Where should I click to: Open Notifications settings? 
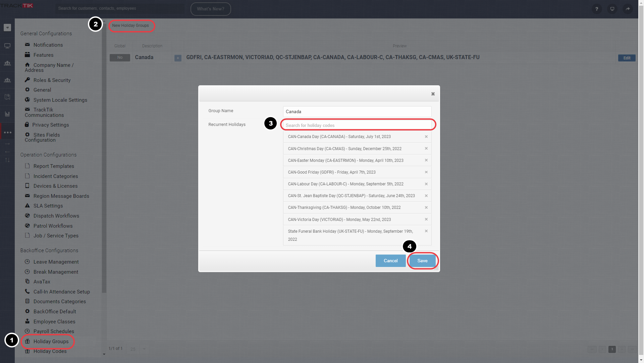click(x=48, y=45)
